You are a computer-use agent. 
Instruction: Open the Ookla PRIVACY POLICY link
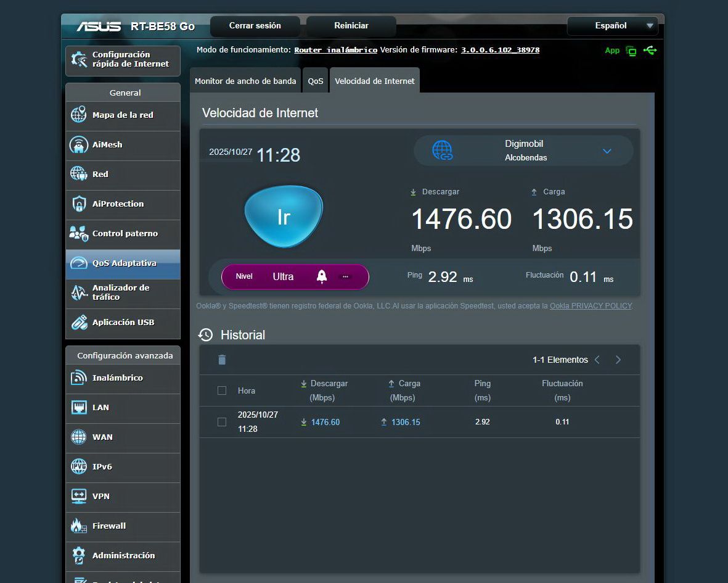(x=591, y=305)
